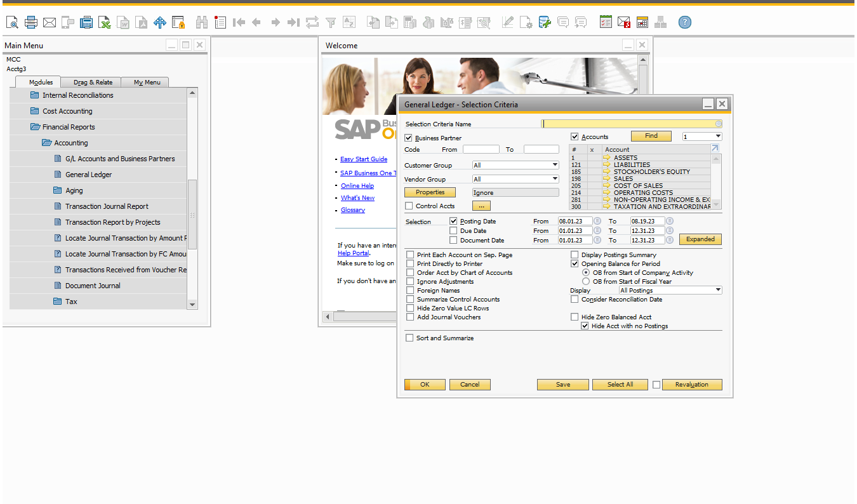Enable the Due Date checkbox
The image size is (857, 504).
[x=453, y=231]
